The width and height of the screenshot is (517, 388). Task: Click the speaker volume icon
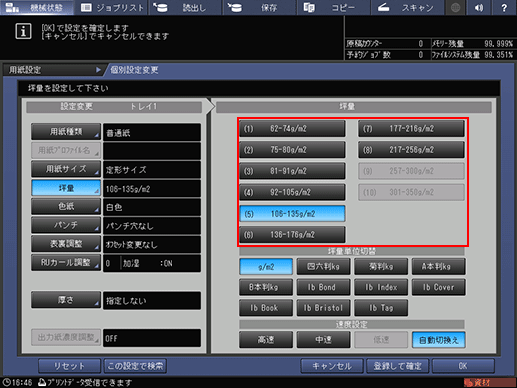[x=479, y=7]
